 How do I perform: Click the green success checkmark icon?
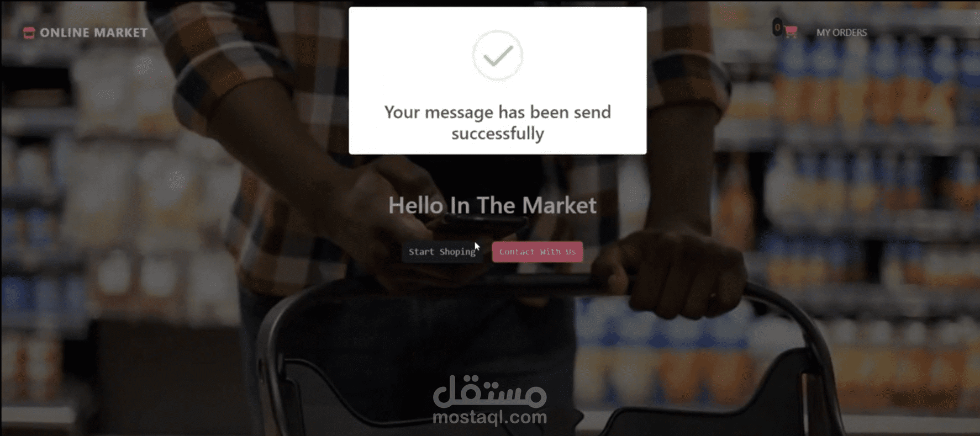coord(497,55)
